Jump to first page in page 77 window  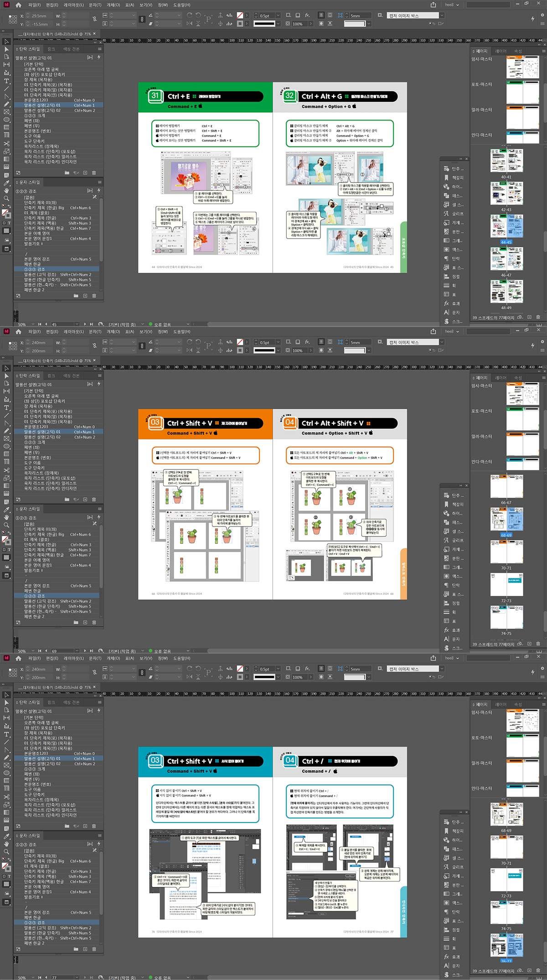pos(40,978)
